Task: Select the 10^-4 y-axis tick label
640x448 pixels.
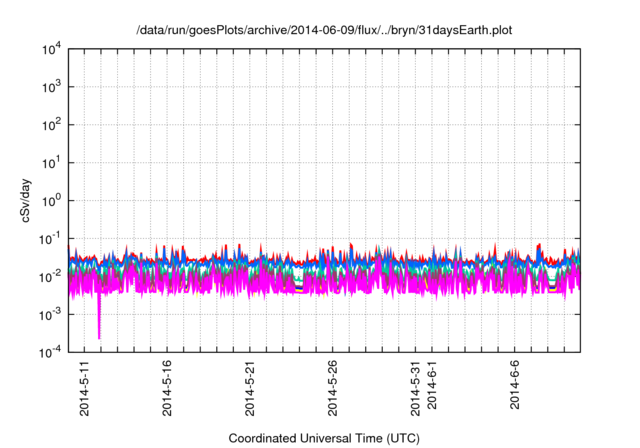Action: pos(50,351)
